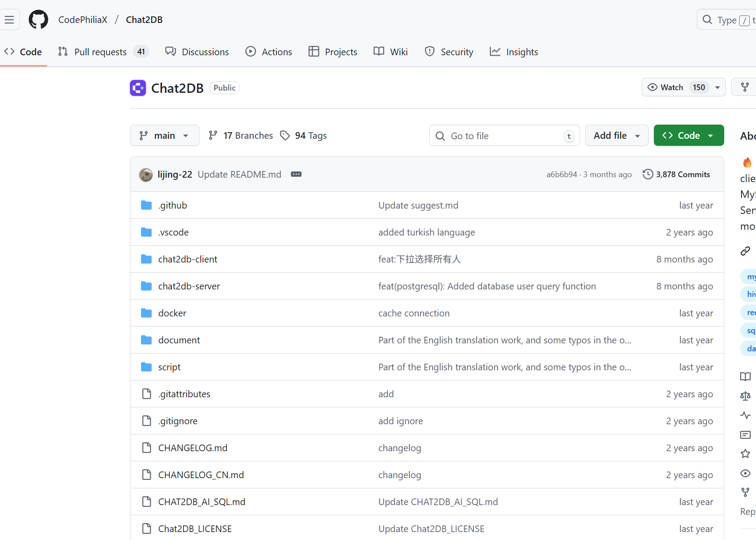Click the forks icon in sidebar

[745, 492]
